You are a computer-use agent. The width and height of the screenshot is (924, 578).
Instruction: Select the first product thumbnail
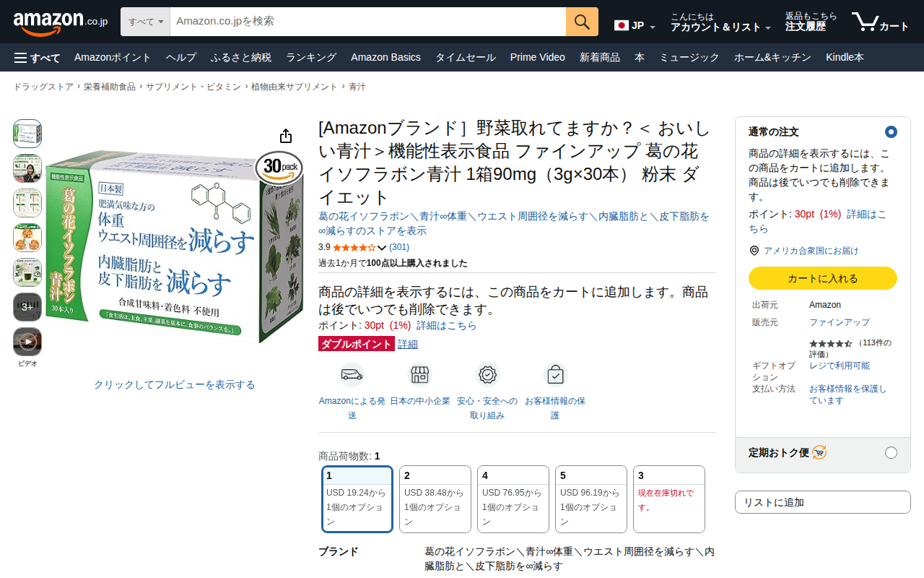[x=27, y=134]
